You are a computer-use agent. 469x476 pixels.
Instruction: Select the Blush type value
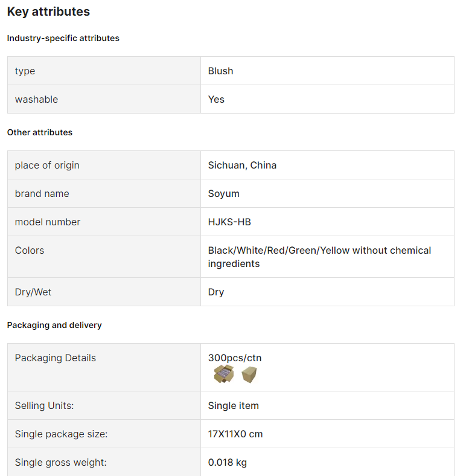pyautogui.click(x=220, y=71)
